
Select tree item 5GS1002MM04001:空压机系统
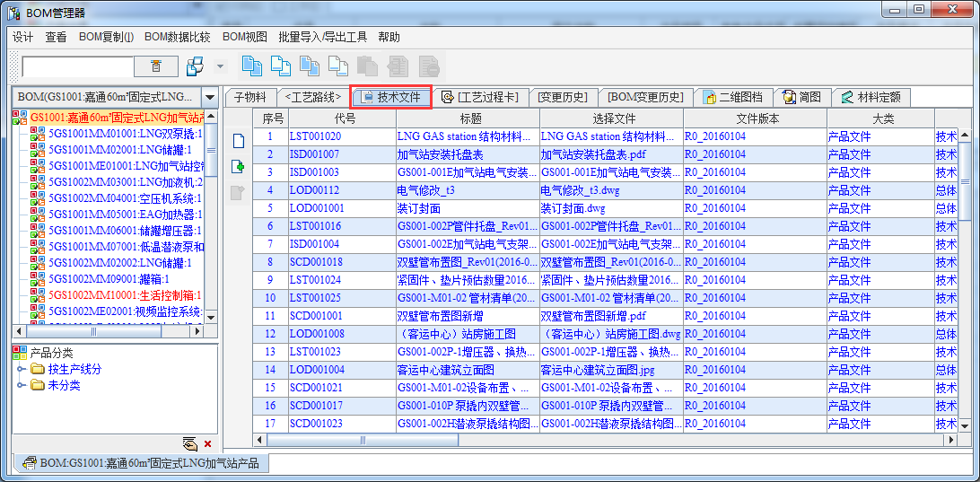pos(125,198)
